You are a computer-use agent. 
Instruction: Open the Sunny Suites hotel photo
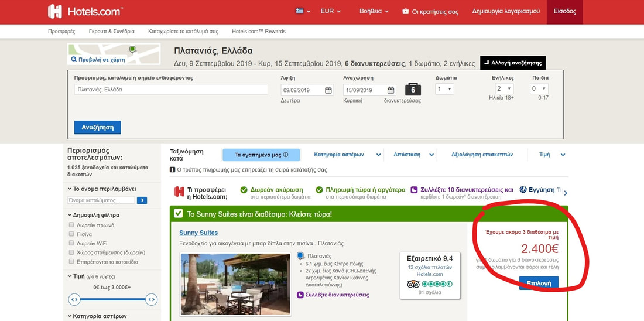pyautogui.click(x=235, y=284)
